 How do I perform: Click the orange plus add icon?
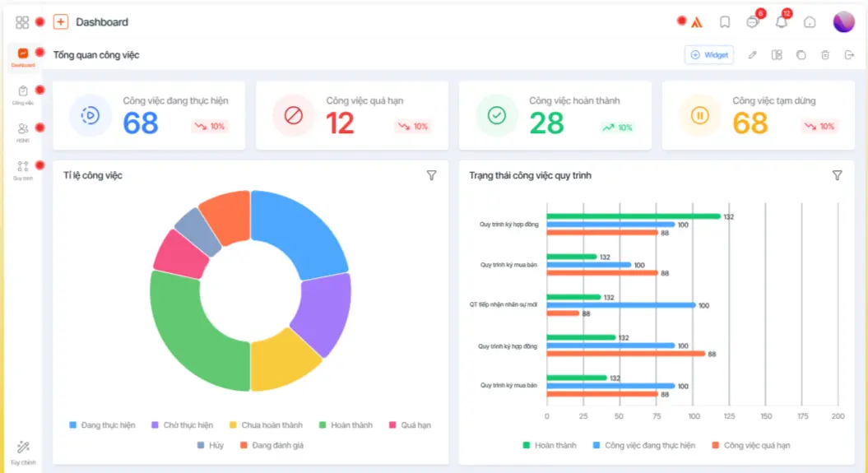(x=60, y=22)
